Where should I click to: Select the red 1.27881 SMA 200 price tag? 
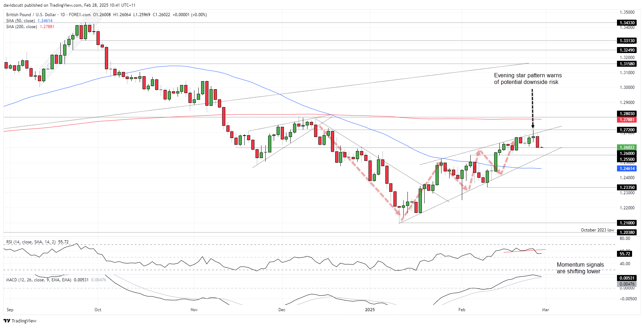pos(627,120)
